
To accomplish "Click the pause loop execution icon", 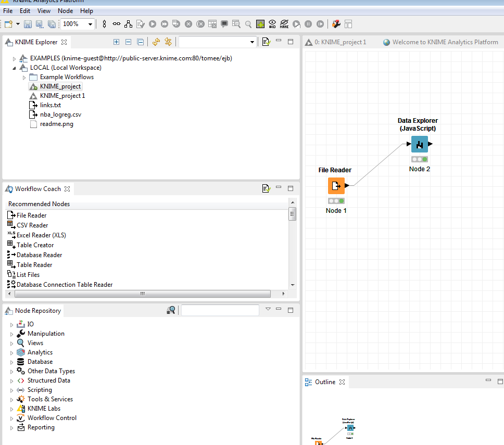I will click(308, 24).
